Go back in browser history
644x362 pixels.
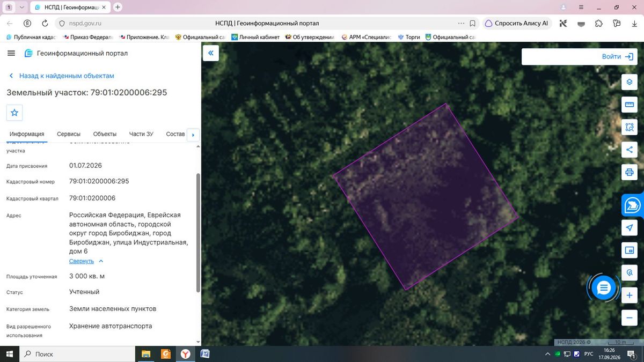point(10,24)
